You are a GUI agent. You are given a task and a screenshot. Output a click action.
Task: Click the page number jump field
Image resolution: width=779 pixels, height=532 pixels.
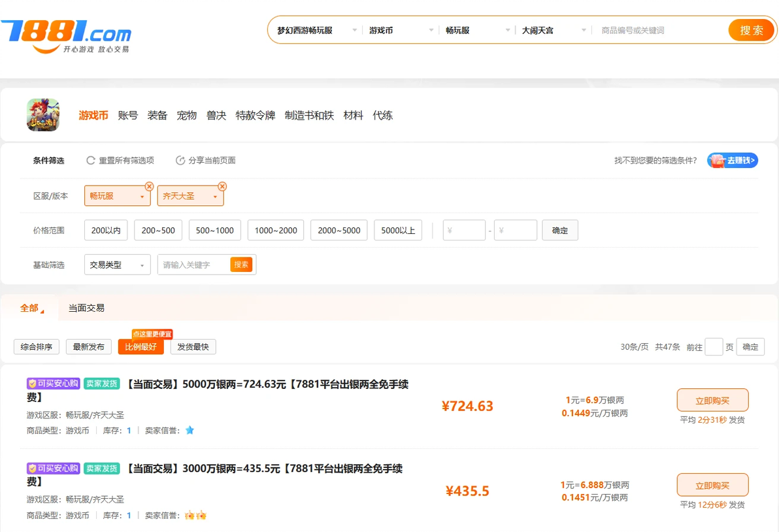pos(714,347)
